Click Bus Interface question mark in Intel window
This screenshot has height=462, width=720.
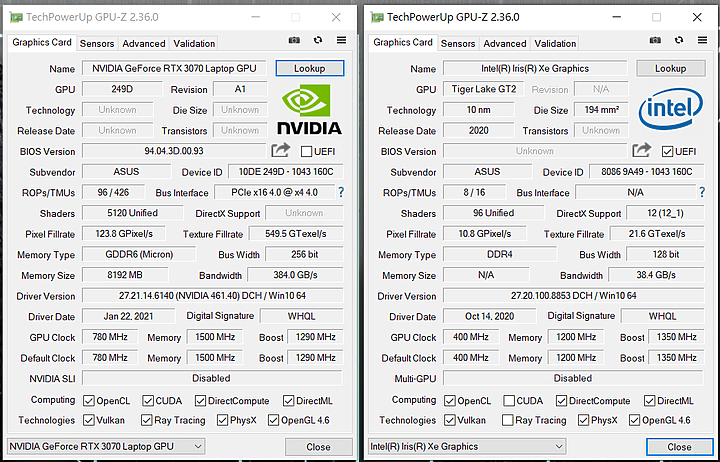tap(702, 192)
